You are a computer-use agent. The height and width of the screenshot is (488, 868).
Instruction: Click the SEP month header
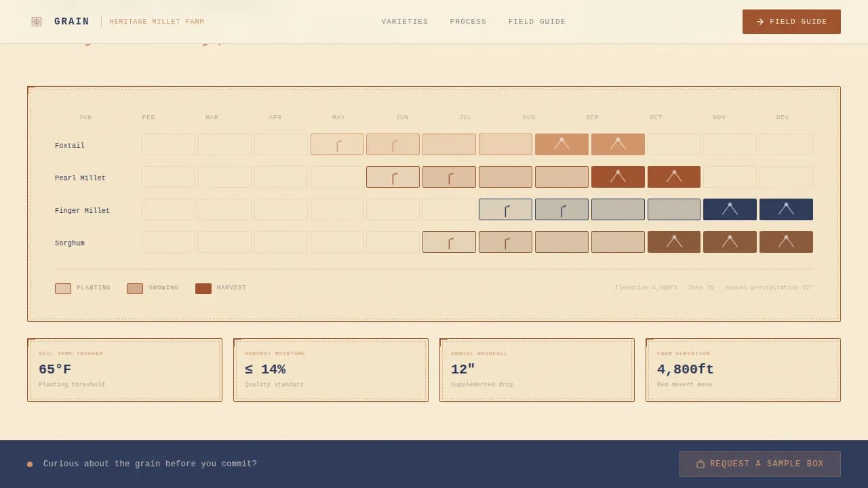tap(593, 118)
